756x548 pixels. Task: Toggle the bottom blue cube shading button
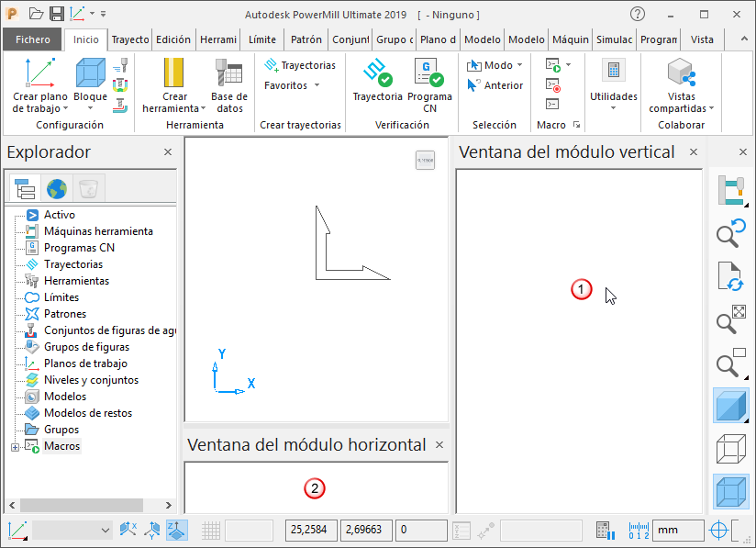point(731,492)
